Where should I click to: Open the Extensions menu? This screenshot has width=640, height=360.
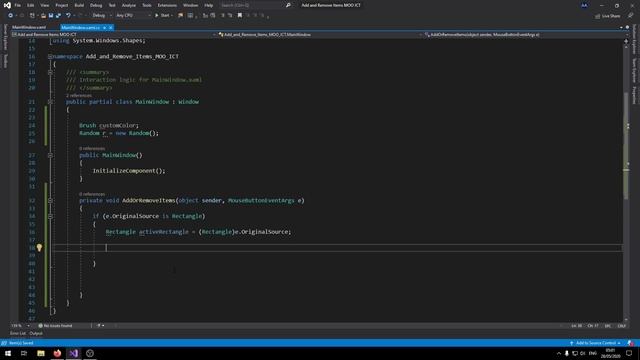click(167, 5)
